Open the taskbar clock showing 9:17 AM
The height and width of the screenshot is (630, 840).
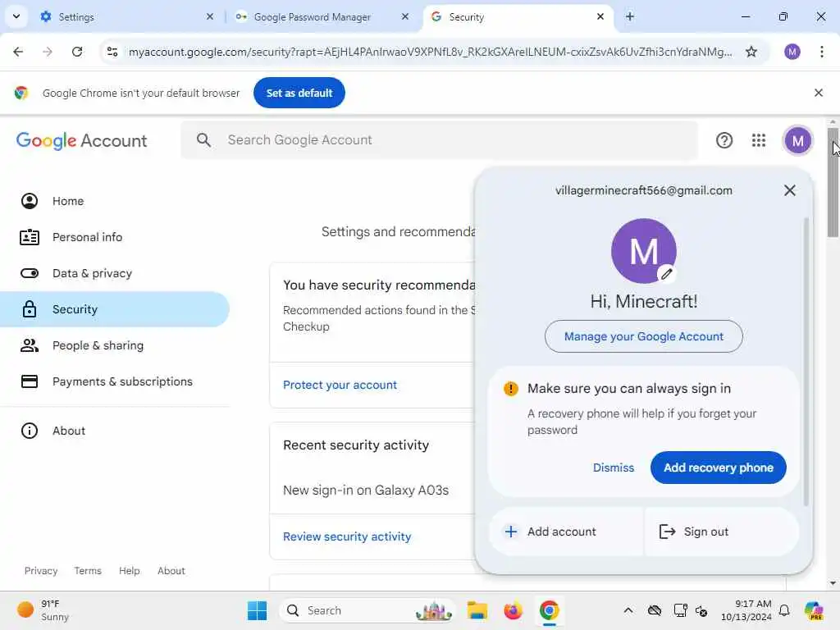click(x=746, y=610)
